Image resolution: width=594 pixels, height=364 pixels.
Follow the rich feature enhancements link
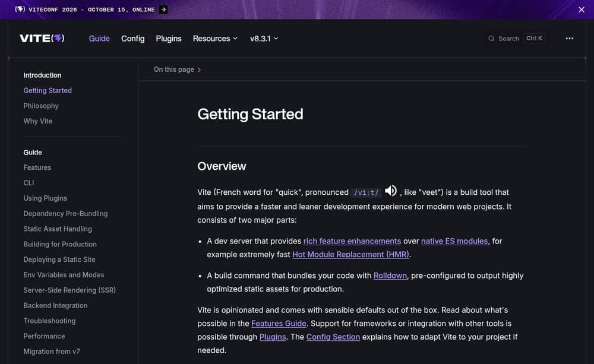[352, 241]
